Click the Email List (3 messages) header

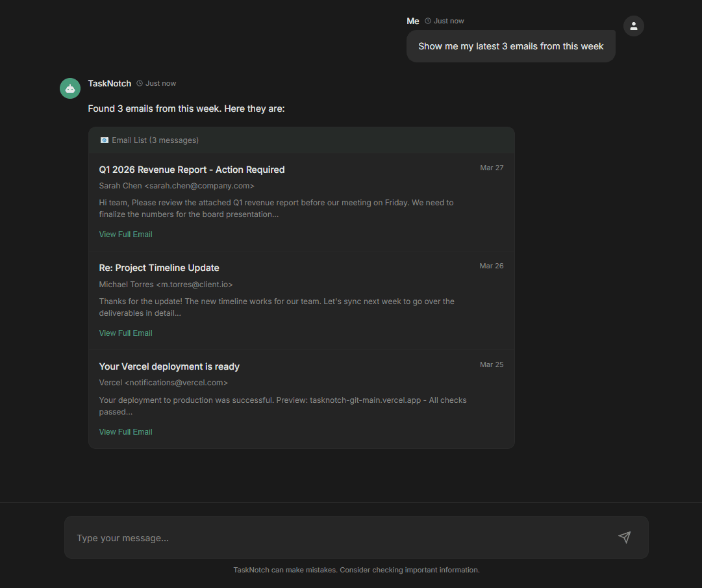tap(301, 140)
